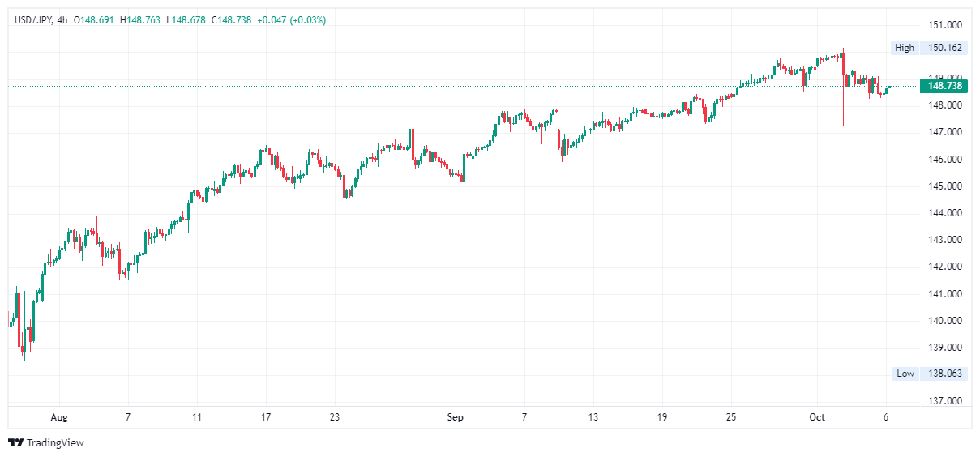Click the open price O148.691 value
This screenshot has width=980, height=457.
pyautogui.click(x=95, y=20)
